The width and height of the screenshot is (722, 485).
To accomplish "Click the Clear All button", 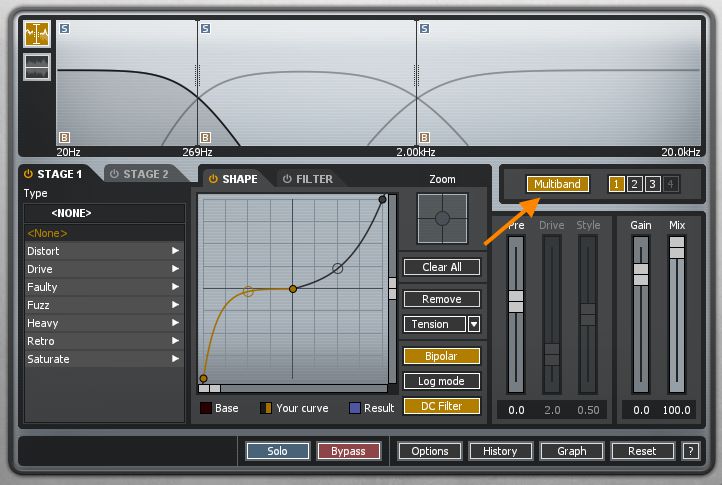I will (x=442, y=267).
